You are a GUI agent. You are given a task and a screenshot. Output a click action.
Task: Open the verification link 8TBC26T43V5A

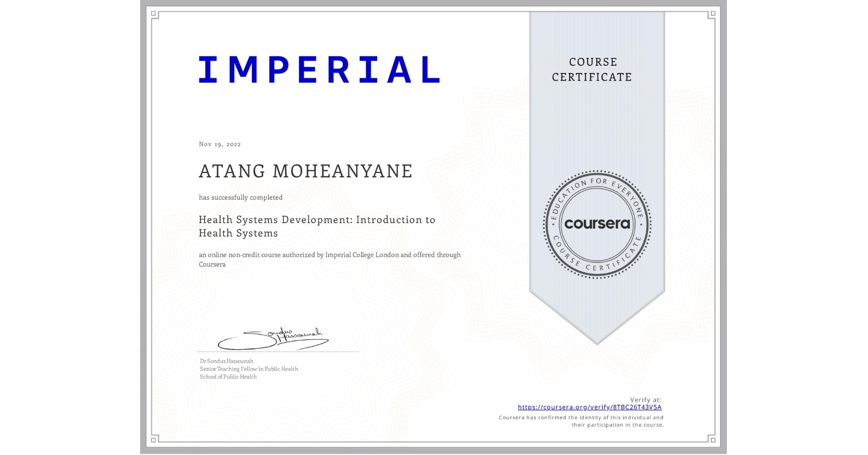(x=590, y=407)
